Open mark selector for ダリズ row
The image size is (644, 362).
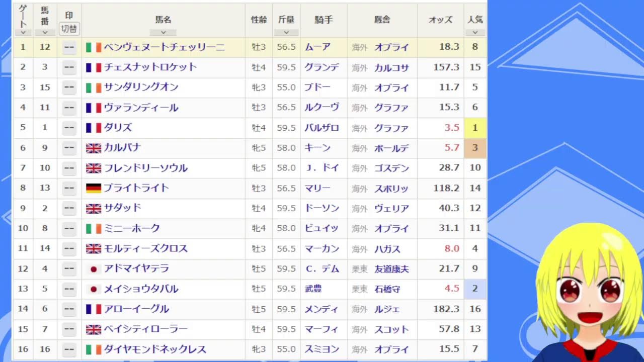(x=69, y=128)
